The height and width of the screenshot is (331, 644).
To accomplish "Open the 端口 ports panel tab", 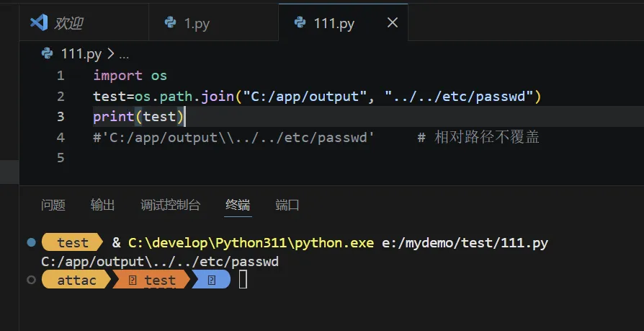I will 287,205.
